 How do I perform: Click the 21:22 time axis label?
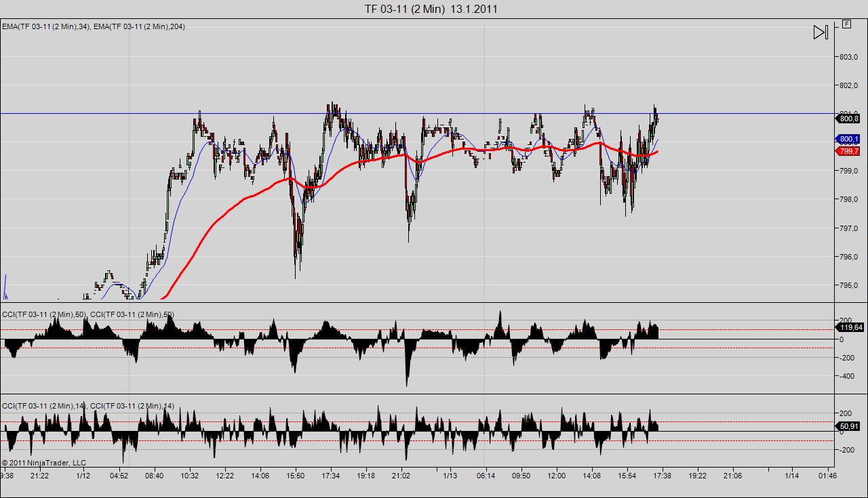point(39,476)
